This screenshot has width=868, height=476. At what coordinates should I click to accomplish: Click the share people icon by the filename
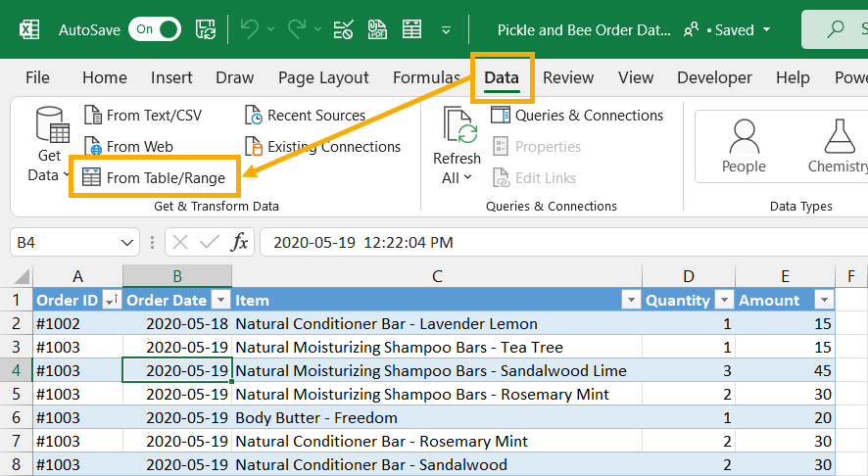(x=691, y=30)
